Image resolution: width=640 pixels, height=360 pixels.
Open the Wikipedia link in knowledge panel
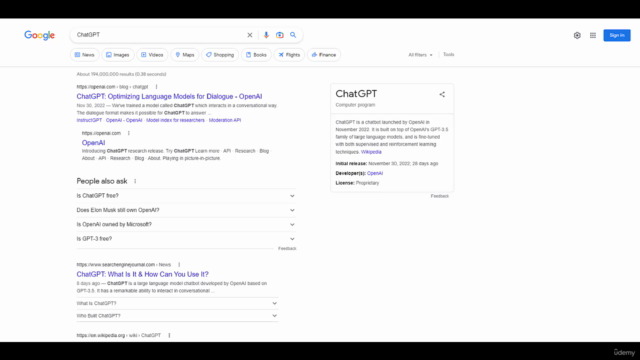point(371,152)
